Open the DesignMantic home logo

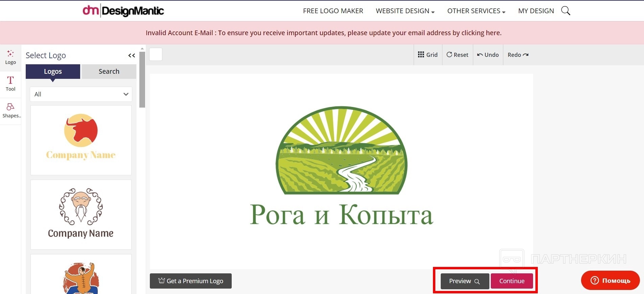pyautogui.click(x=123, y=11)
